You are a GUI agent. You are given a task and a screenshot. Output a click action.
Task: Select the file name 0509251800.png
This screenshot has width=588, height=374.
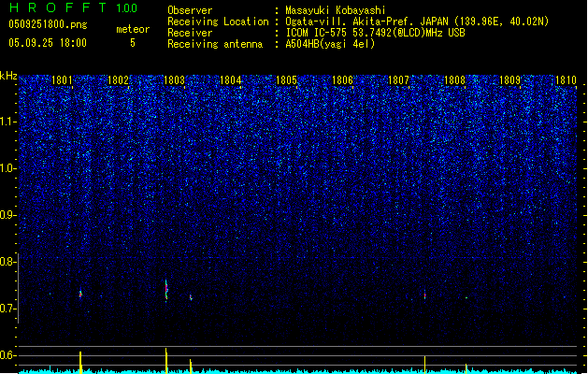[x=48, y=24]
